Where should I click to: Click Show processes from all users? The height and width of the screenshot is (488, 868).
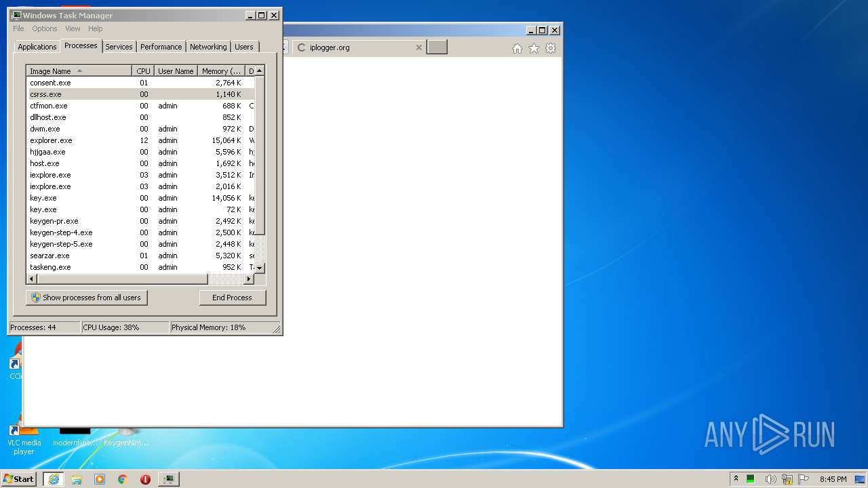coord(86,298)
